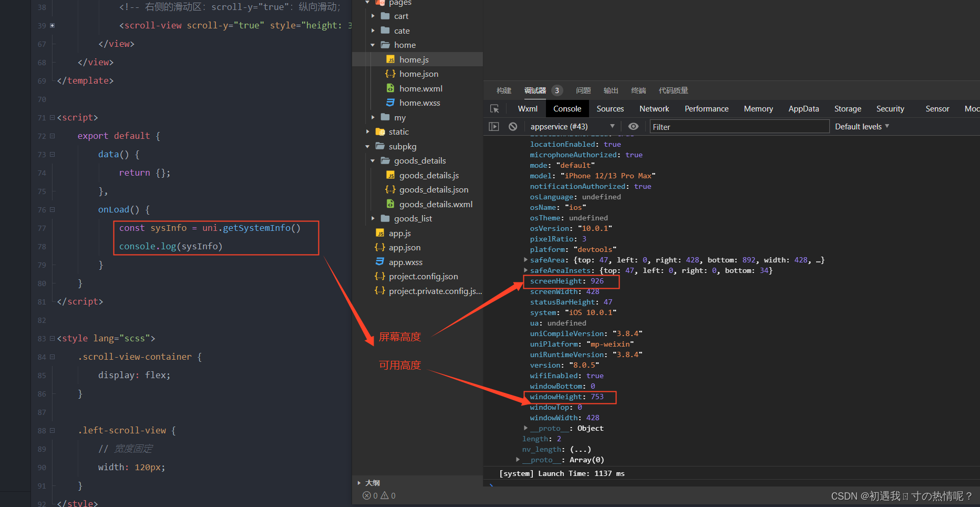Fold the script block at line 71
The width and height of the screenshot is (980, 507).
pos(52,117)
